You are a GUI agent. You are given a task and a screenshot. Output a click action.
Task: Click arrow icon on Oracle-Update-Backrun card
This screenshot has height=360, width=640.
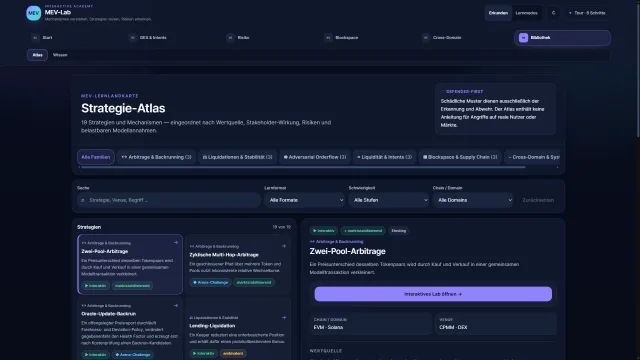coord(176,305)
